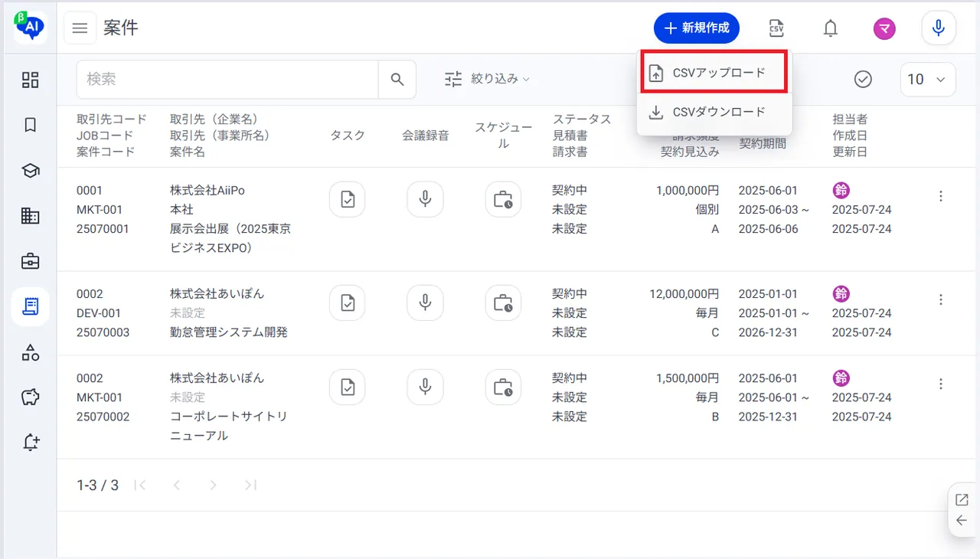Open meeting recording for 勤怠管理システム開発 row
Viewport: 980px width, 559px height.
pyautogui.click(x=426, y=303)
